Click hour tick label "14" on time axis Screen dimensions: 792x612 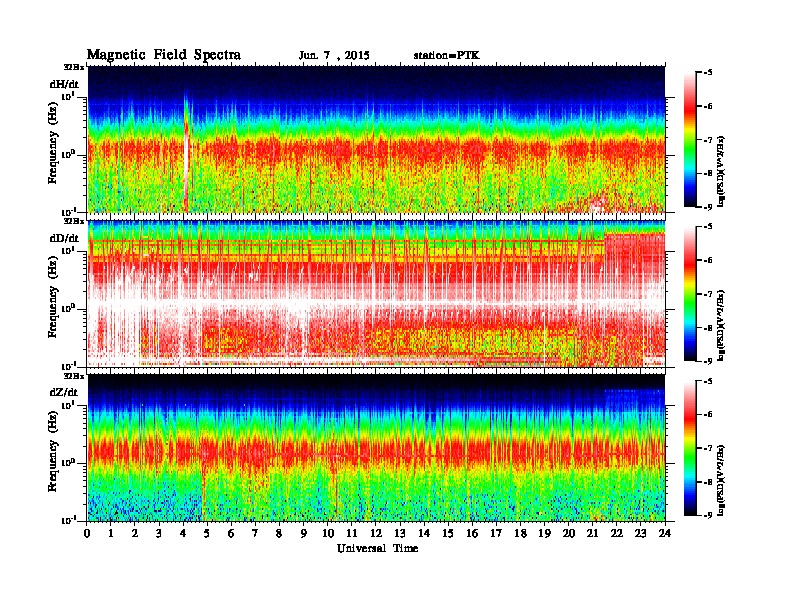pyautogui.click(x=424, y=533)
